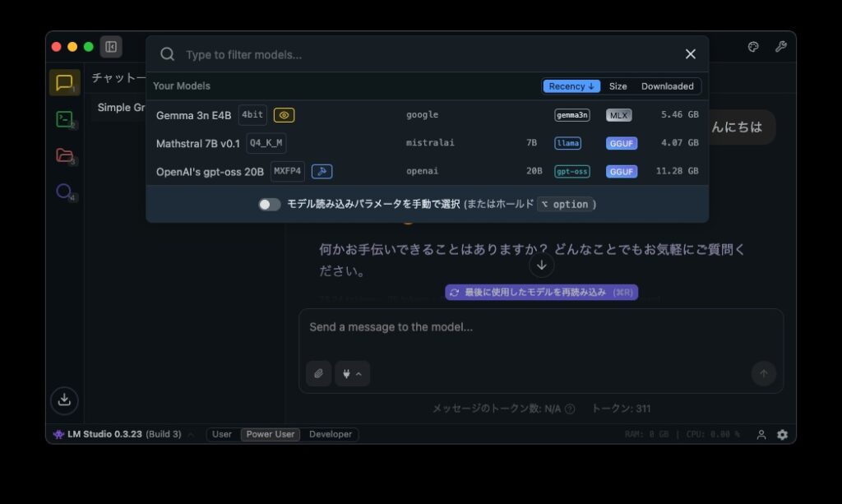The width and height of the screenshot is (842, 504).
Task: Click the 'Send a message to the model' box
Action: (541, 327)
